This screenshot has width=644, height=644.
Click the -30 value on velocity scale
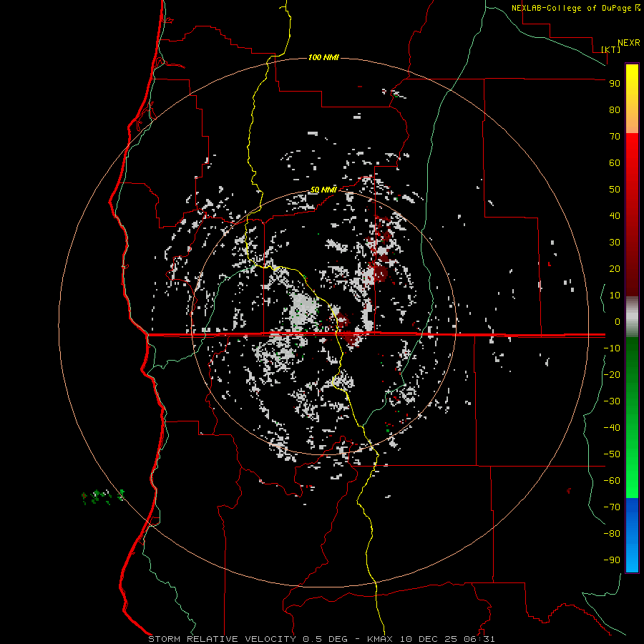(612, 401)
